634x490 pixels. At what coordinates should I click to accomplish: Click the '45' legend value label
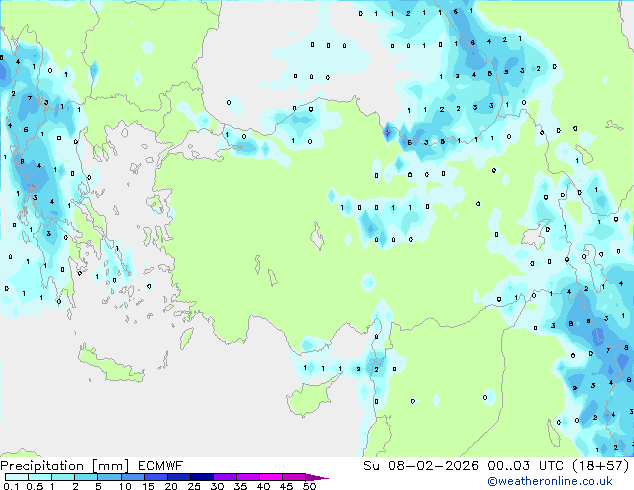[286, 486]
